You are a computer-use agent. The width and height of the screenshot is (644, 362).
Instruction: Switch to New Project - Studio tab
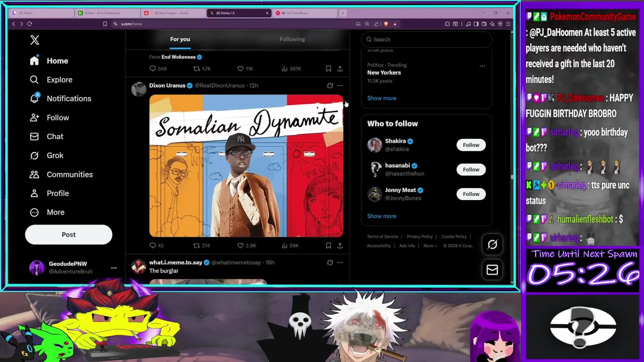coord(174,13)
